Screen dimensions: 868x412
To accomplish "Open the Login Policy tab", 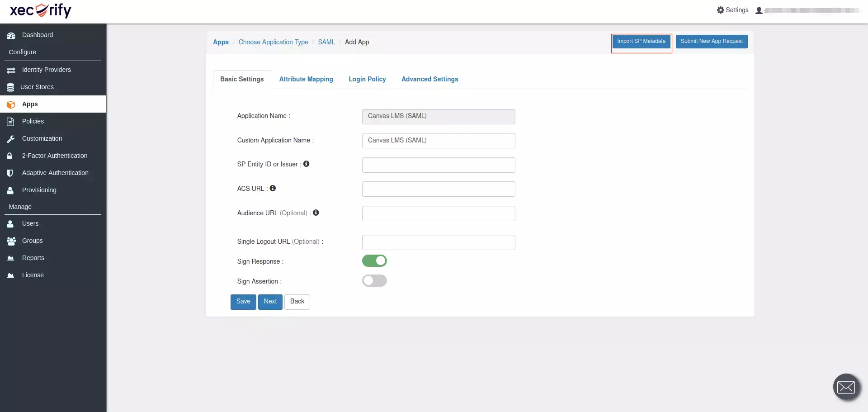I will coord(367,79).
